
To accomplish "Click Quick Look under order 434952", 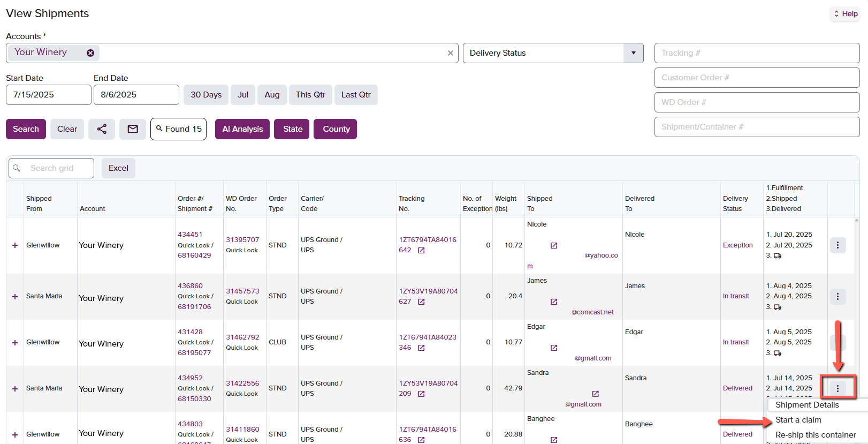I will (x=193, y=388).
